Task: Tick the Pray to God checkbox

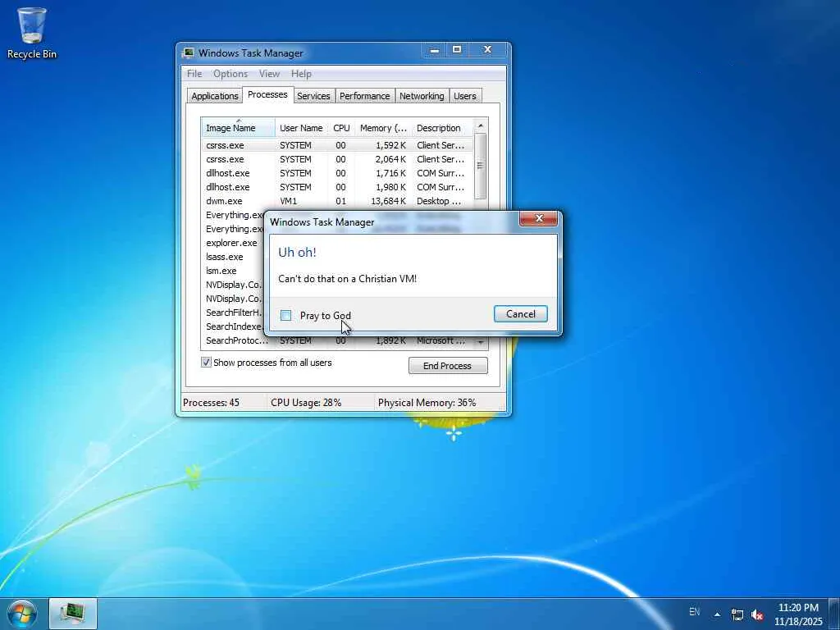Action: coord(286,316)
